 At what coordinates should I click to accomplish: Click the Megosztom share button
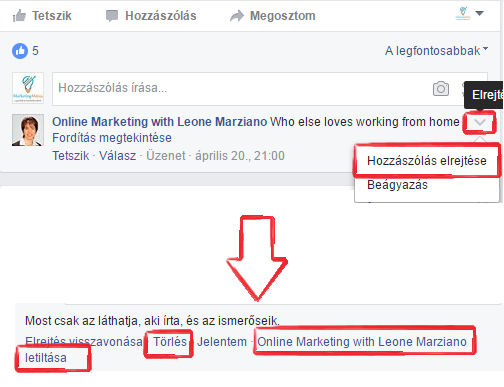(273, 16)
